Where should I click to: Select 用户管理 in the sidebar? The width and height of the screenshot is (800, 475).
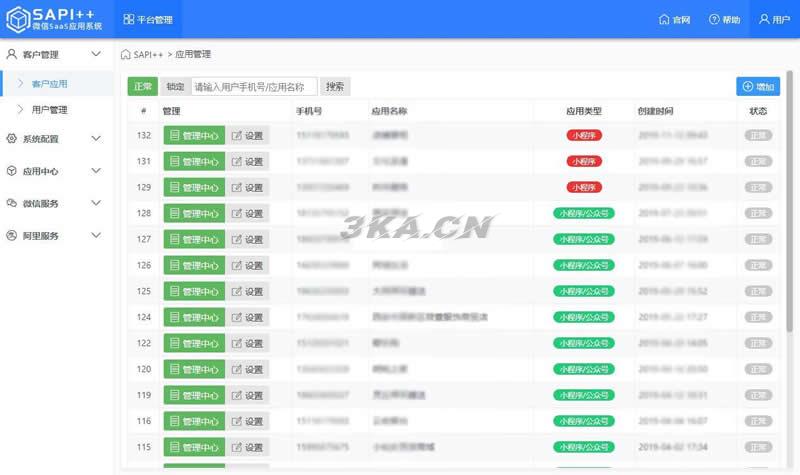tap(49, 109)
